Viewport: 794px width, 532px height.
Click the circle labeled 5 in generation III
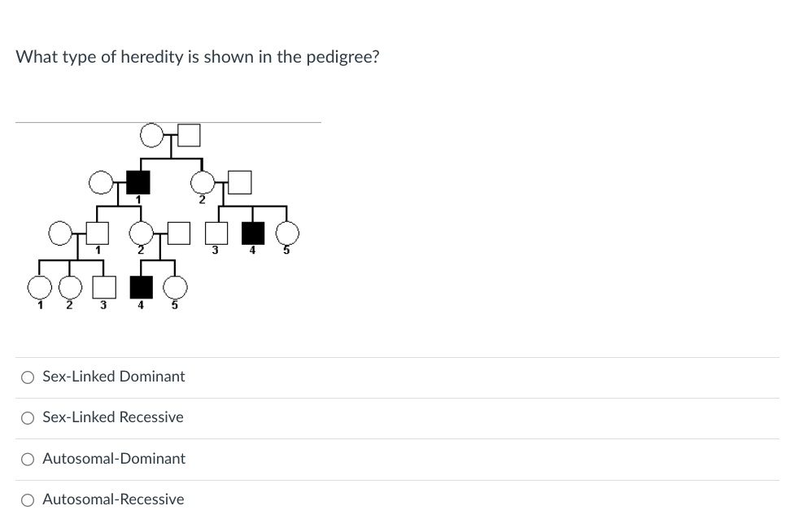[286, 234]
